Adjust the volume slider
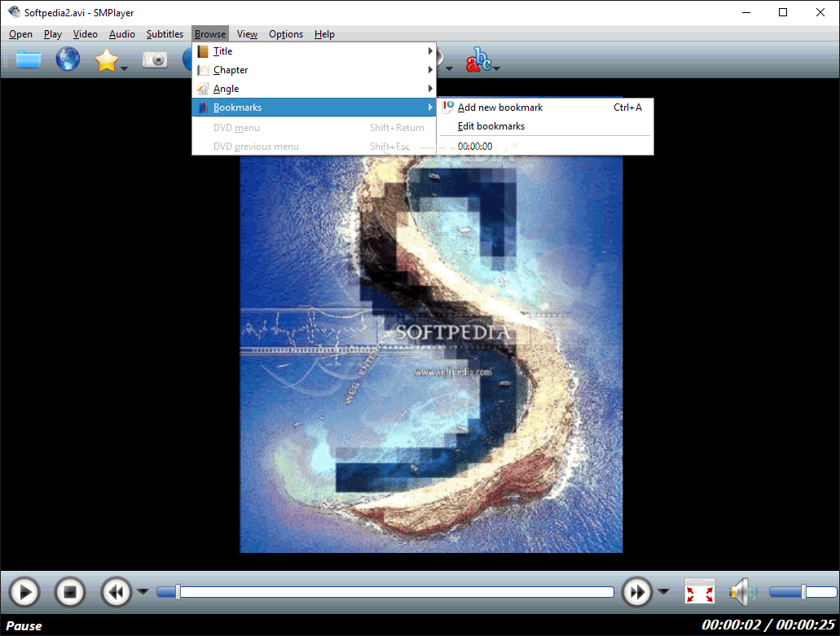 (x=803, y=591)
